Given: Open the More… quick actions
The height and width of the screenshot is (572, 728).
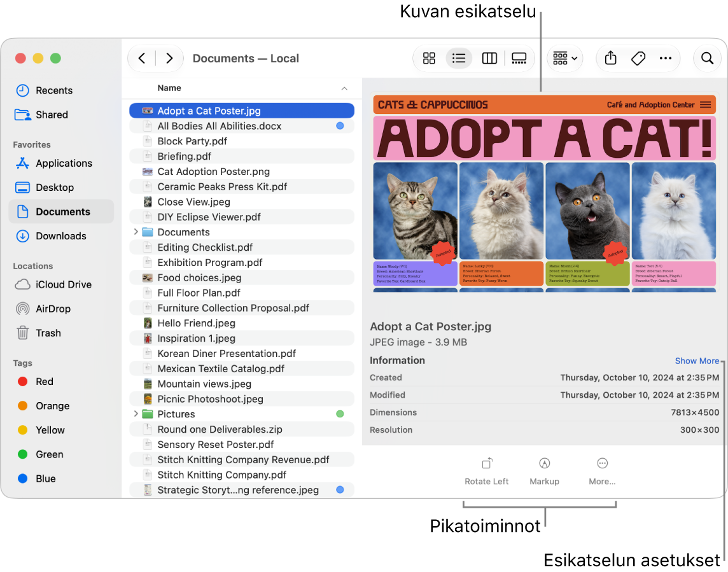Looking at the screenshot, I should [x=602, y=471].
